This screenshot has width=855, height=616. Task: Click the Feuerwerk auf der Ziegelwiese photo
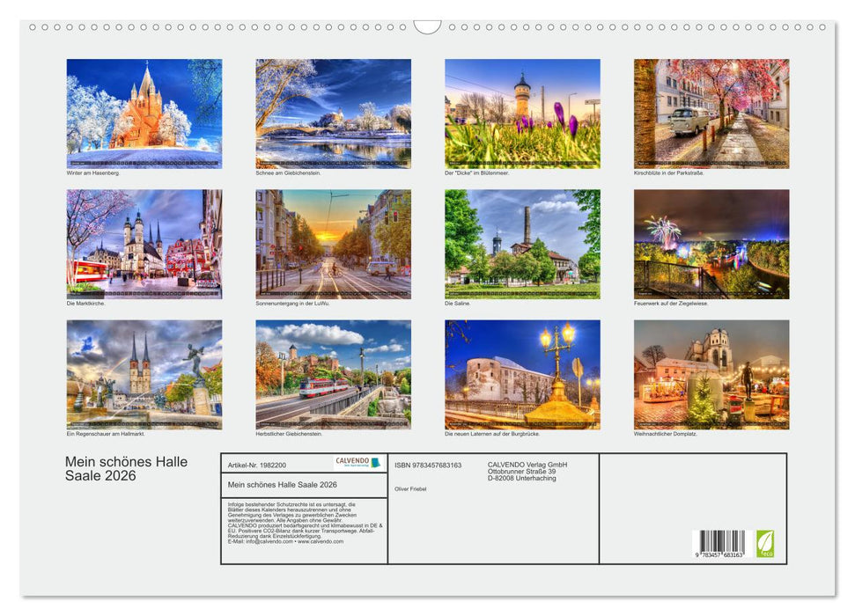click(x=711, y=245)
